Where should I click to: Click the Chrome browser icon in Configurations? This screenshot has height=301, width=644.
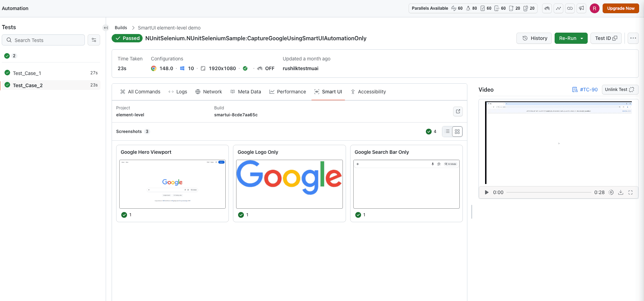154,68
